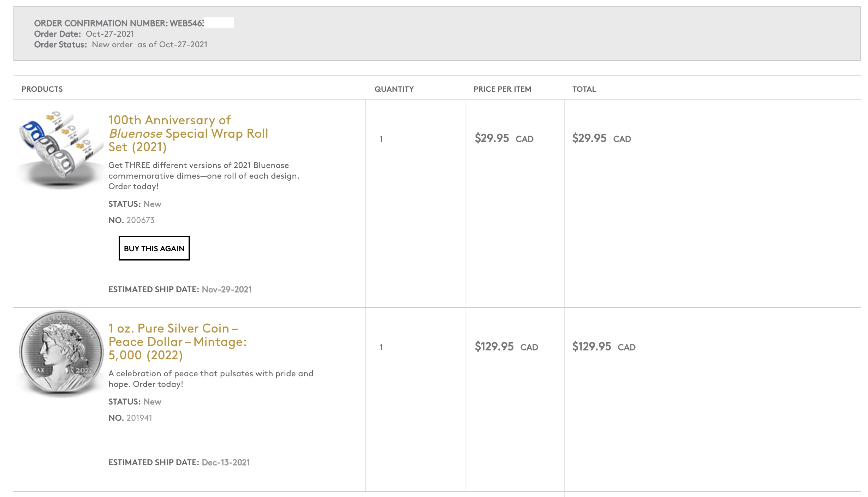Click the TOTAL column header

584,89
